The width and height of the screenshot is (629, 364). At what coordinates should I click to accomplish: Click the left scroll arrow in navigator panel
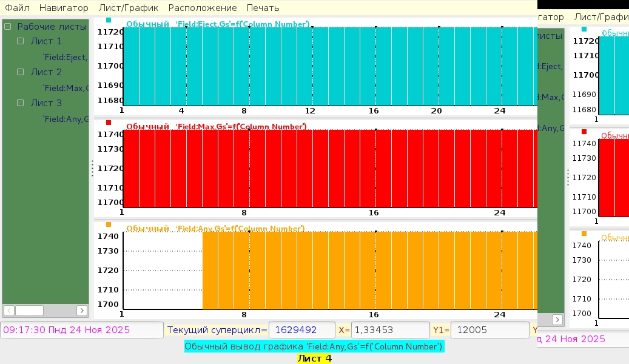[9, 311]
